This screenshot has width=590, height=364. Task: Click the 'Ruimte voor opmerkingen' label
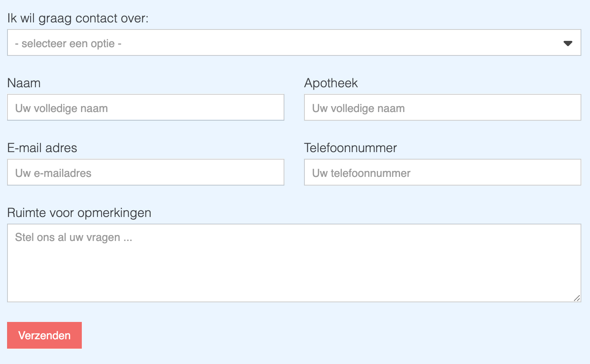pyautogui.click(x=79, y=213)
